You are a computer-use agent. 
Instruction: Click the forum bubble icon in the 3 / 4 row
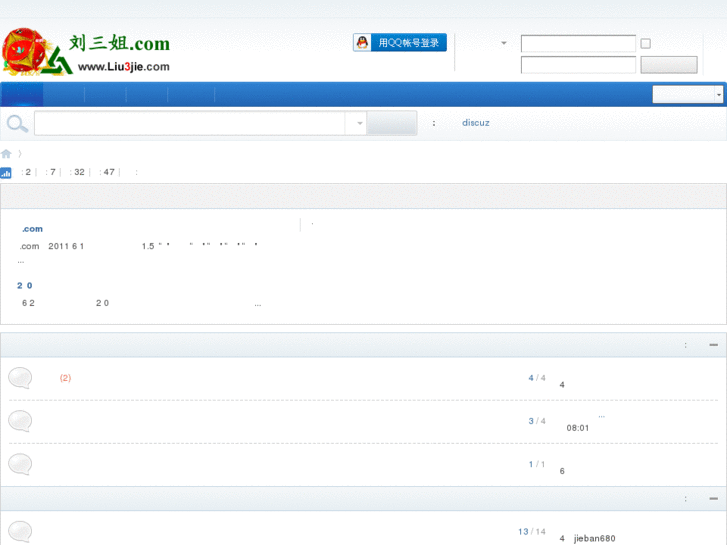pyautogui.click(x=20, y=421)
